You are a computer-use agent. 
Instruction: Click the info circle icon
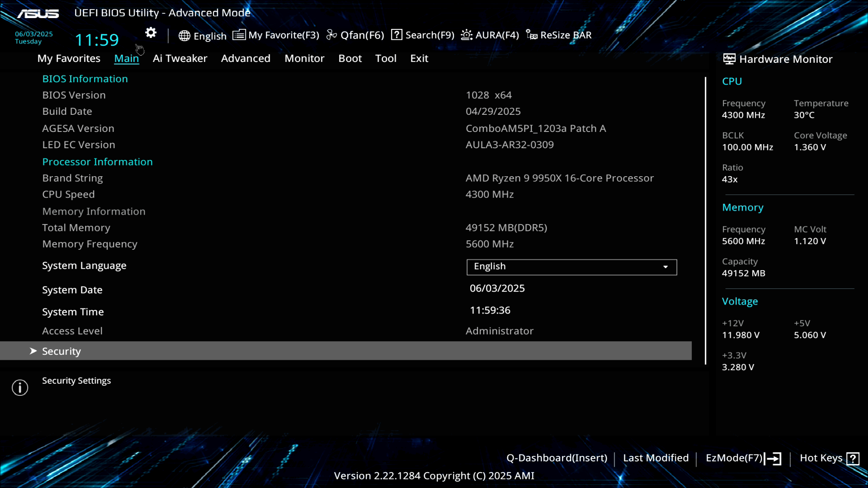point(20,387)
